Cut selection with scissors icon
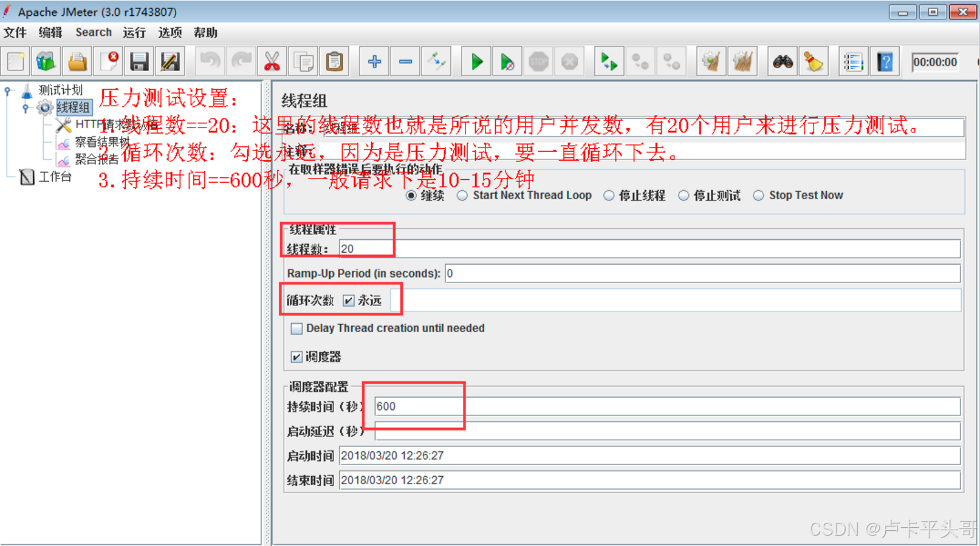Viewport: 980px width, 546px height. [x=272, y=61]
